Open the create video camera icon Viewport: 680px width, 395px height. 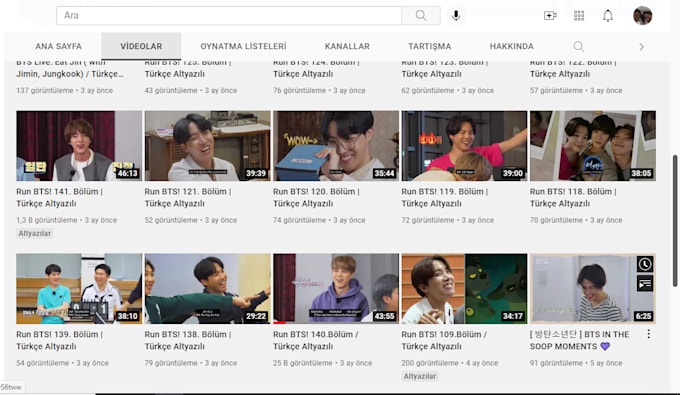(x=550, y=16)
